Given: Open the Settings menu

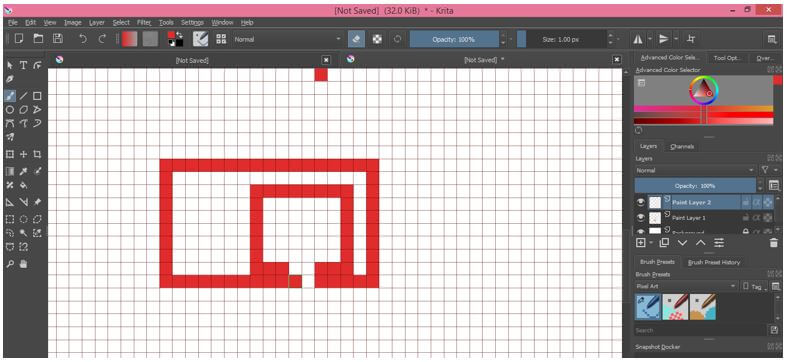Looking at the screenshot, I should (192, 23).
